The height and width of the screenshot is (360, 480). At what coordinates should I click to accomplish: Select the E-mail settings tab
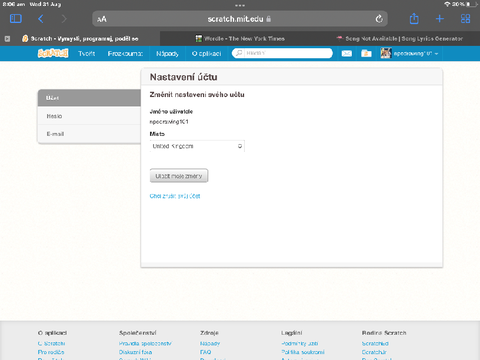89,134
